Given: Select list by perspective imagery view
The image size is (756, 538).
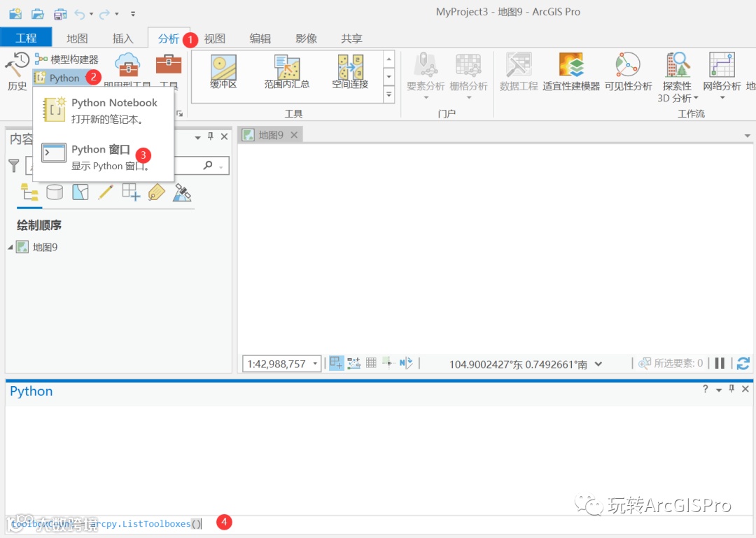Looking at the screenshot, I should (182, 192).
